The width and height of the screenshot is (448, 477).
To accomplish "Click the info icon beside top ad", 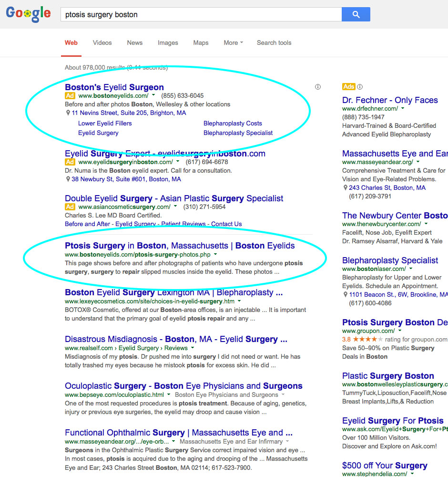I will click(x=318, y=87).
